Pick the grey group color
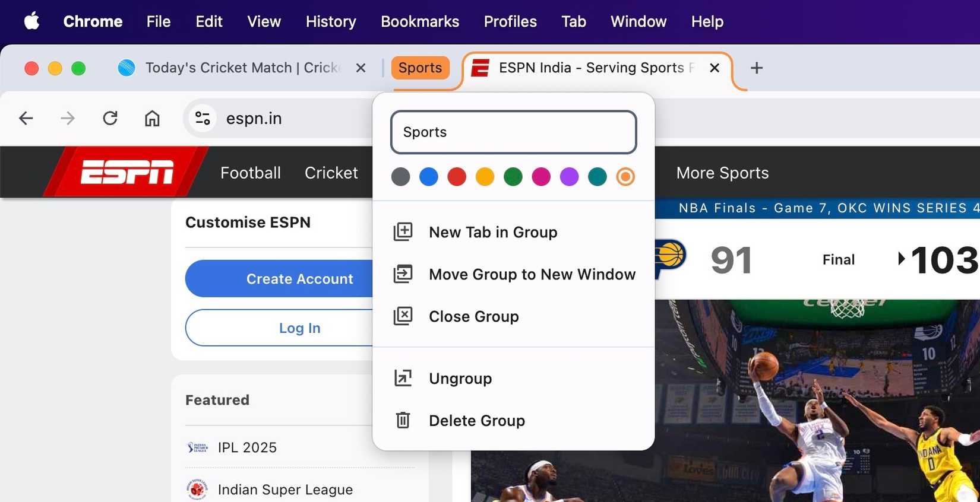 400,176
